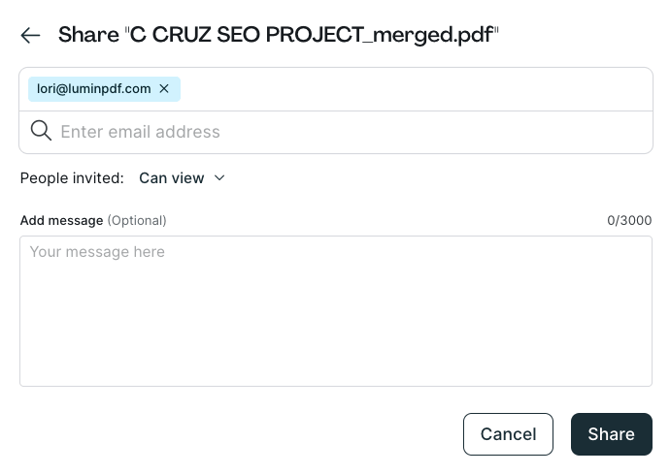
Task: Click the file name C CRUZ SEO PROJECT_merged.pdf
Action: click(x=311, y=36)
